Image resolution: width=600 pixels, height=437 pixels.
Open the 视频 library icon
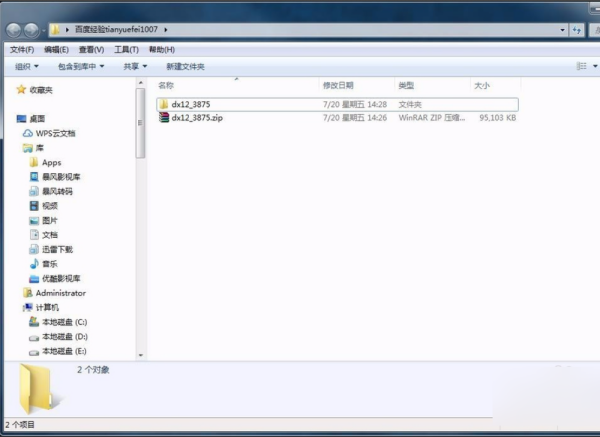click(x=34, y=206)
